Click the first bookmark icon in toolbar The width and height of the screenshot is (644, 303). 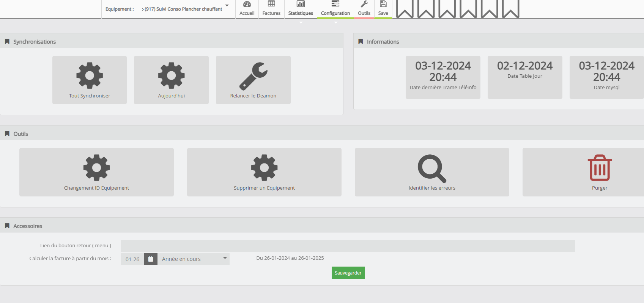(405, 9)
